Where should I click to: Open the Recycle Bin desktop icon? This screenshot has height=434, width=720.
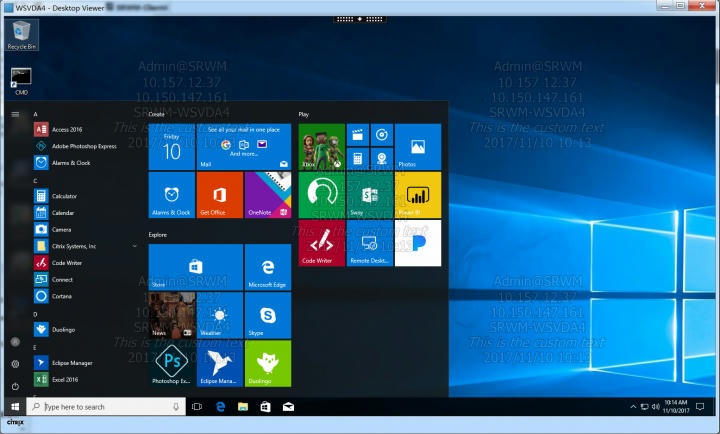[x=21, y=35]
